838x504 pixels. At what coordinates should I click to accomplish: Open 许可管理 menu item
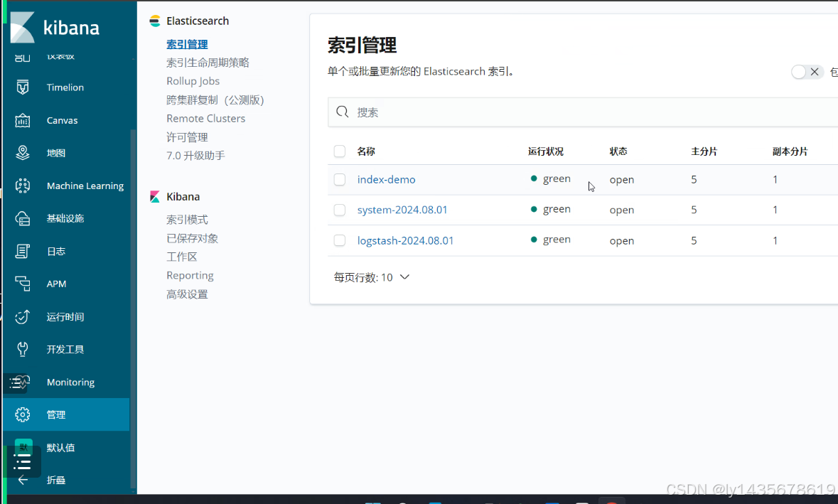point(187,137)
